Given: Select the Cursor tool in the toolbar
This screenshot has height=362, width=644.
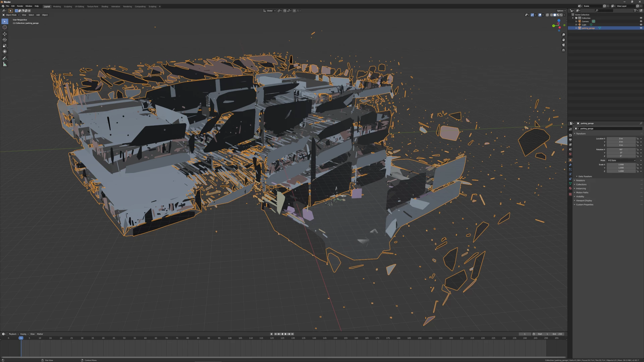Looking at the screenshot, I should (x=5, y=27).
